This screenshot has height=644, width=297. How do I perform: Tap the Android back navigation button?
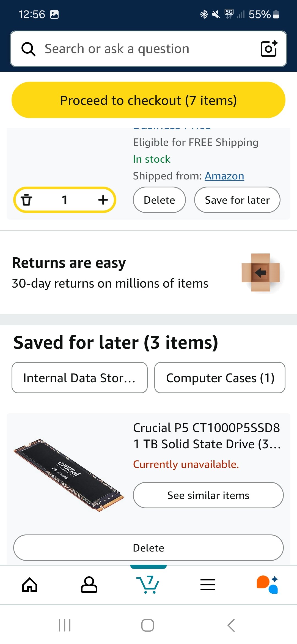[231, 625]
